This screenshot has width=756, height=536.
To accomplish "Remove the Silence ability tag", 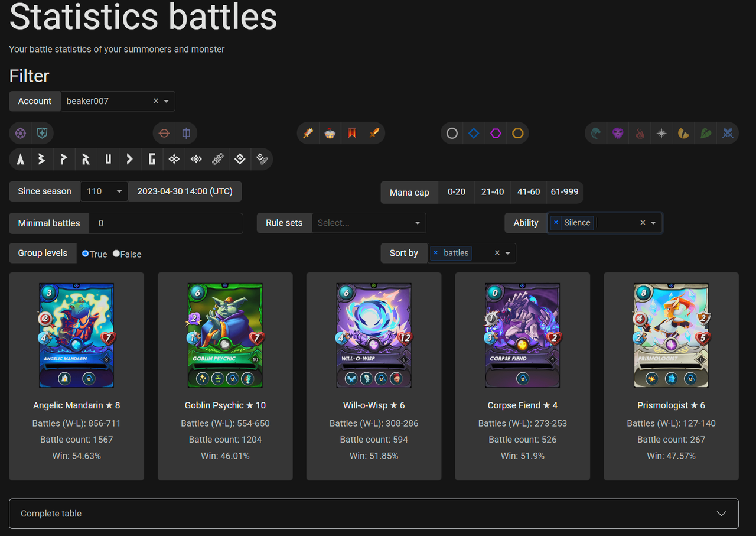I will [x=556, y=223].
